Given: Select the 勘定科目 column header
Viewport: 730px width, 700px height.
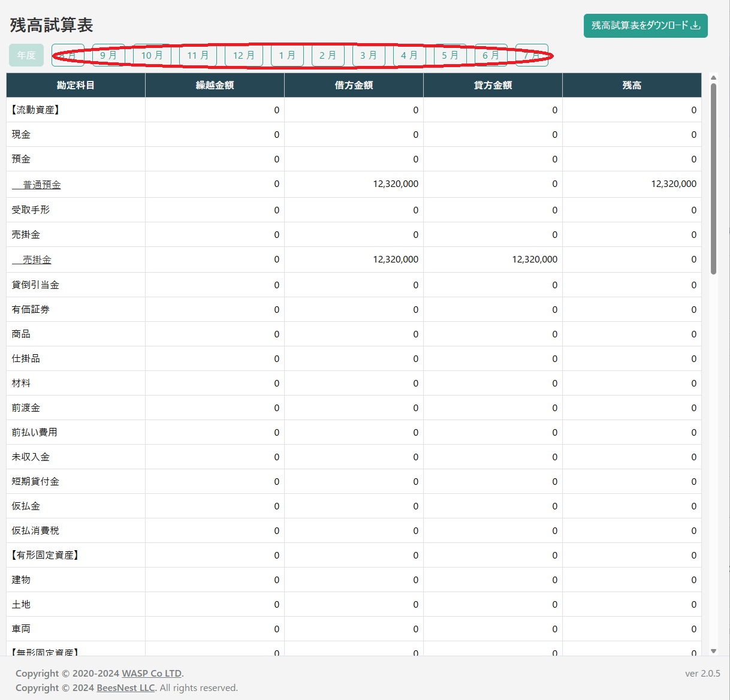Looking at the screenshot, I should 75,85.
